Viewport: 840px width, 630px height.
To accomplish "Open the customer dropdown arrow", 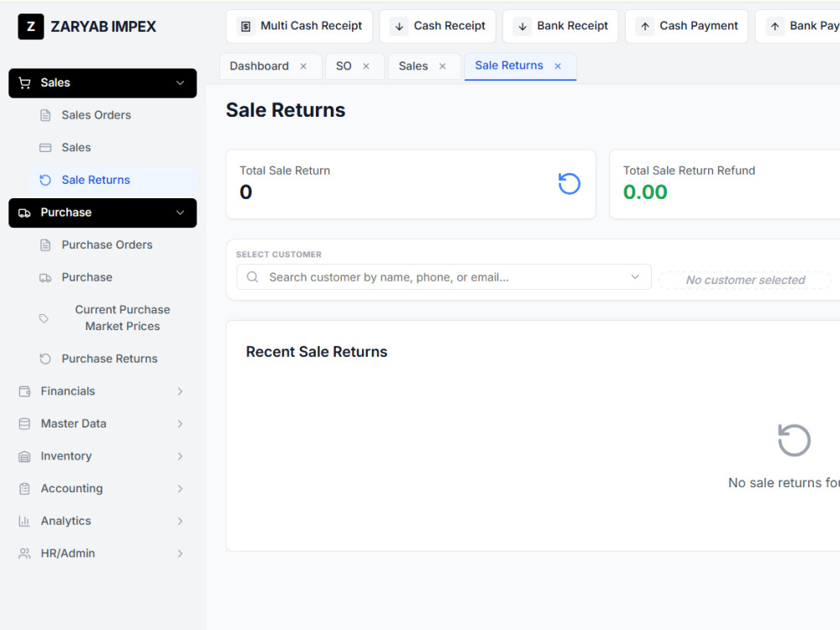I will pyautogui.click(x=635, y=277).
